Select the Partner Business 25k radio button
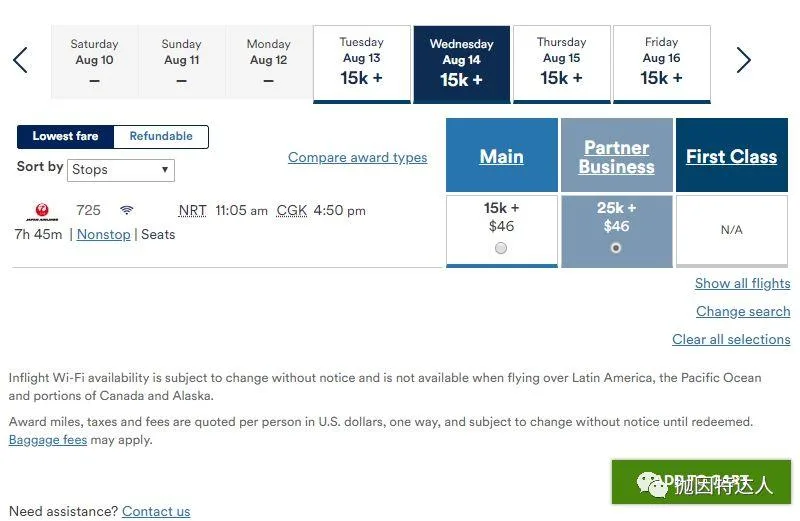 (x=616, y=248)
